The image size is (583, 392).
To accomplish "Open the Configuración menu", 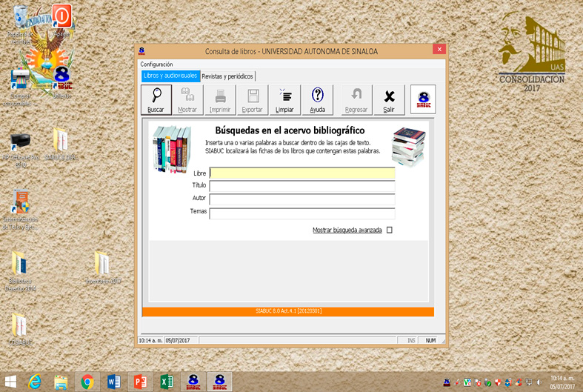I will click(156, 64).
